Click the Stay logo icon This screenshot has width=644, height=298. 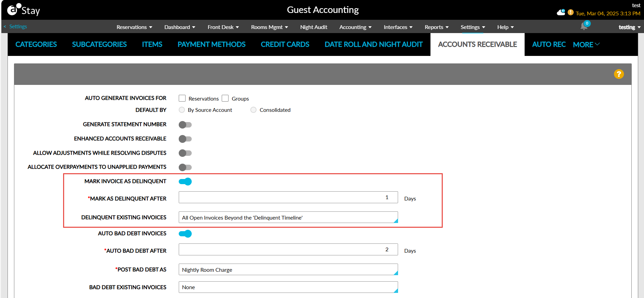pyautogui.click(x=24, y=10)
